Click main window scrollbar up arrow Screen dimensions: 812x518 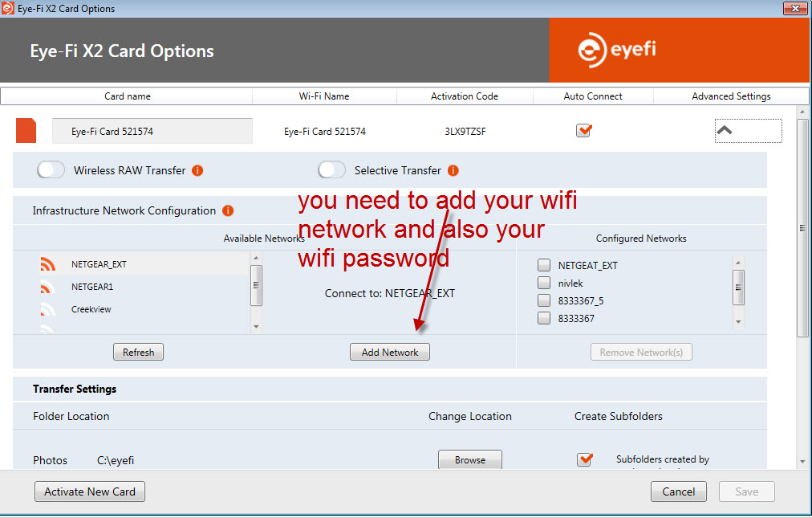(802, 112)
